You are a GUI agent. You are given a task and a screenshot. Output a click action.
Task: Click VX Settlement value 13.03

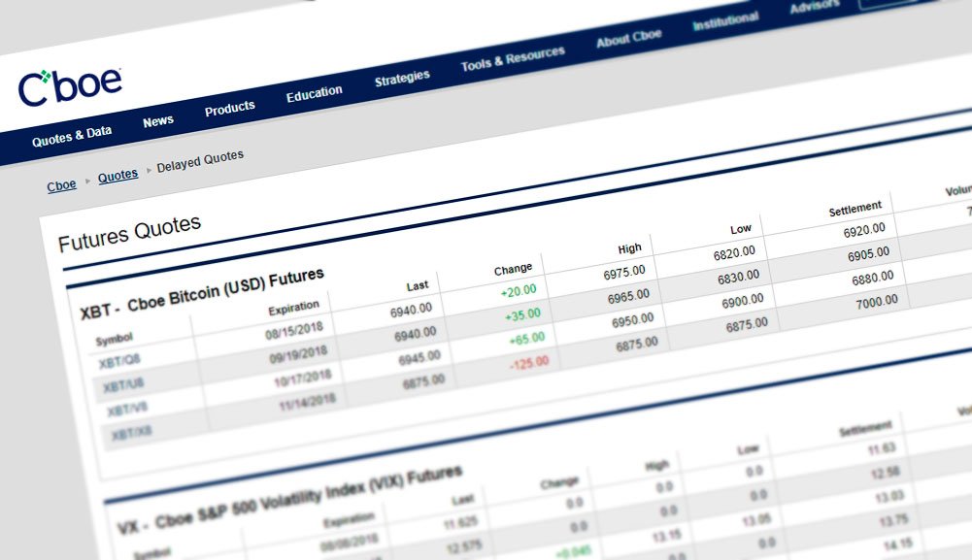[889, 496]
